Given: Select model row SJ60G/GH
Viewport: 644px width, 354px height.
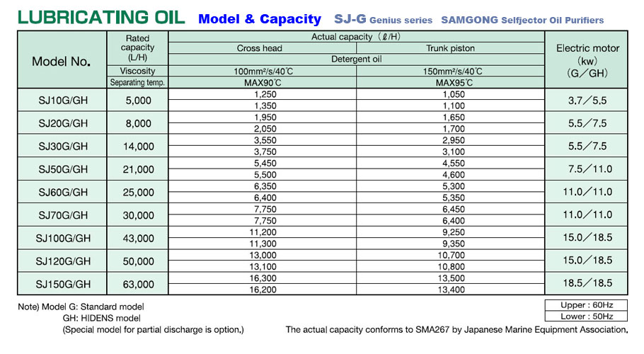Looking at the screenshot, I should [63, 192].
